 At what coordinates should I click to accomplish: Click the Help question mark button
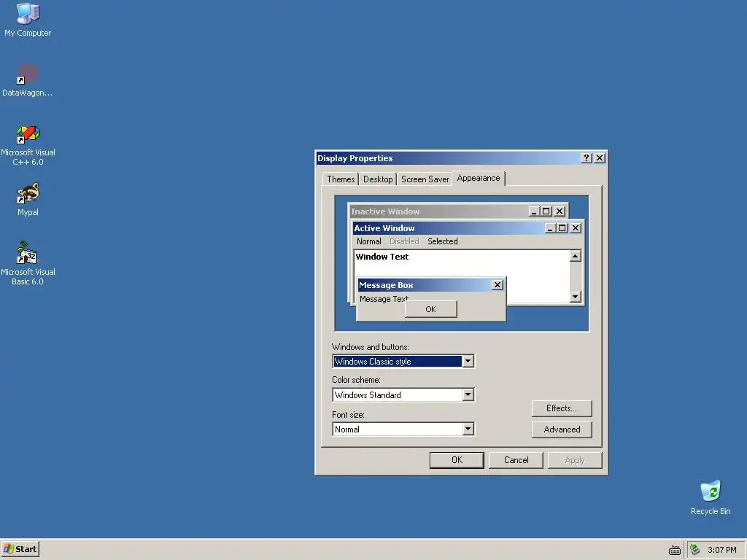click(587, 158)
